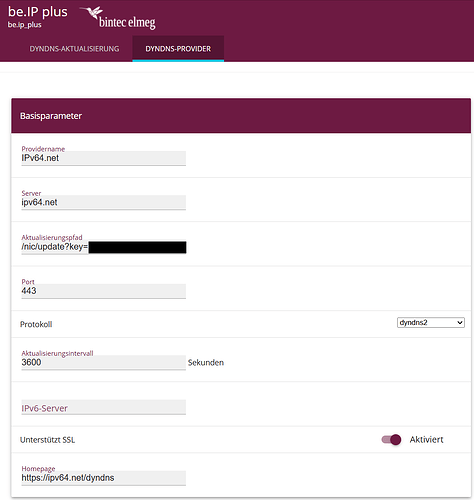Click the Port field showing 443
The height and width of the screenshot is (500, 474).
click(103, 291)
